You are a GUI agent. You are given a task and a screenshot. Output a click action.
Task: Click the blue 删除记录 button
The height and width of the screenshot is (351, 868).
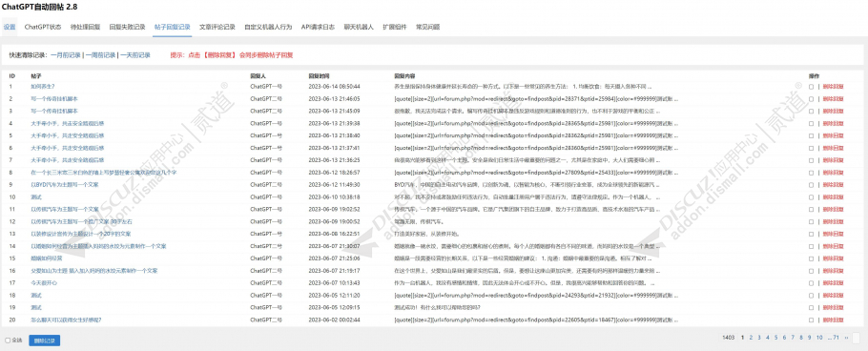44,341
